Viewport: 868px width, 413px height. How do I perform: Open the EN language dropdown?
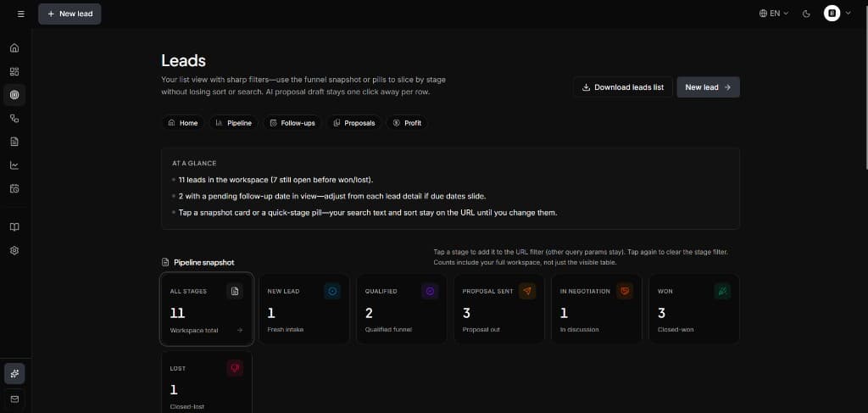[773, 14]
